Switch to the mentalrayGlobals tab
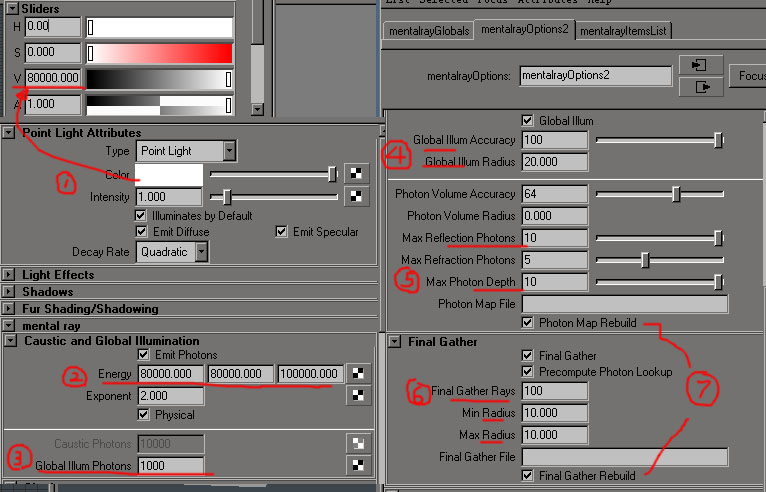 coord(429,31)
